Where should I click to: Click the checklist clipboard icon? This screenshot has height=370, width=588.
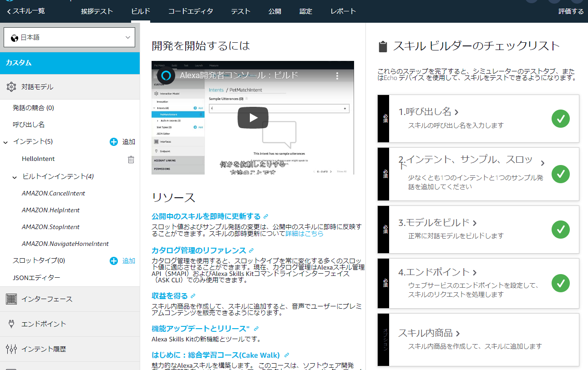point(383,47)
